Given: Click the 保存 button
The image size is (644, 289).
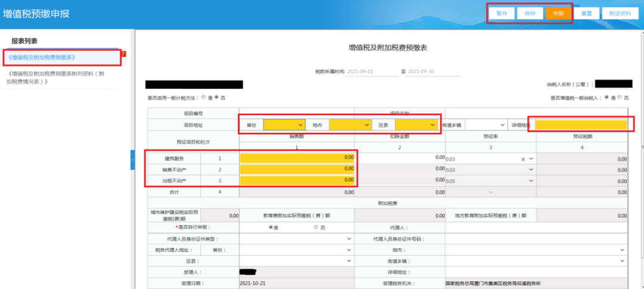Looking at the screenshot, I should point(530,13).
